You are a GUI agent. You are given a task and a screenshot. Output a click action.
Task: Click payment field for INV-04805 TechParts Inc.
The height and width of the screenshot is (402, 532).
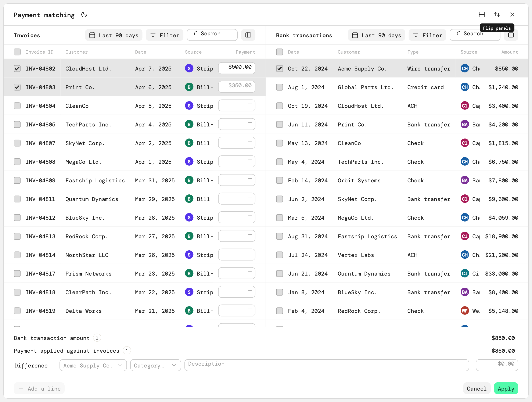[237, 124]
